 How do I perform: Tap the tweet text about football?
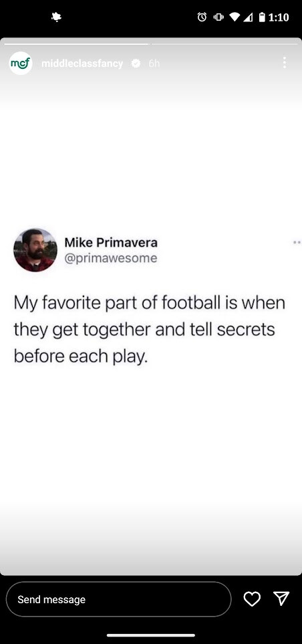point(150,330)
